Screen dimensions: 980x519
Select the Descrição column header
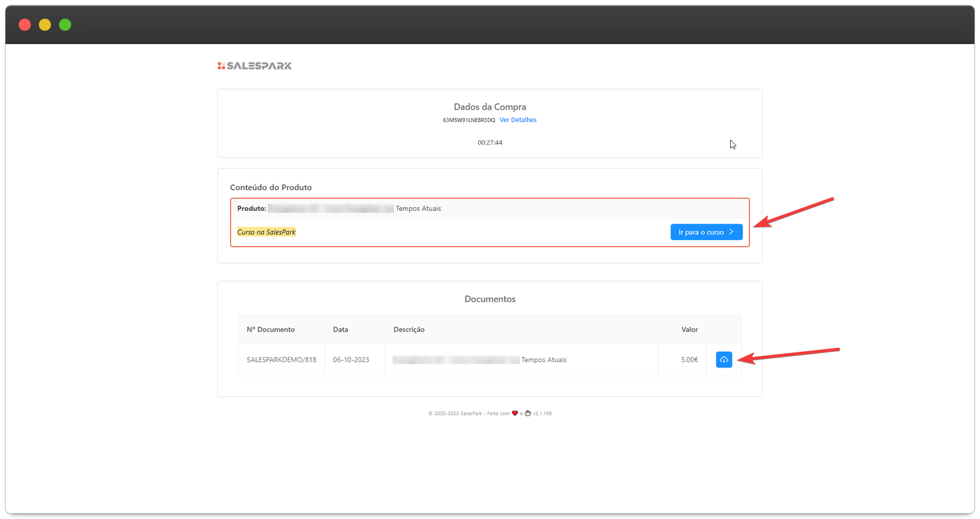pos(409,330)
